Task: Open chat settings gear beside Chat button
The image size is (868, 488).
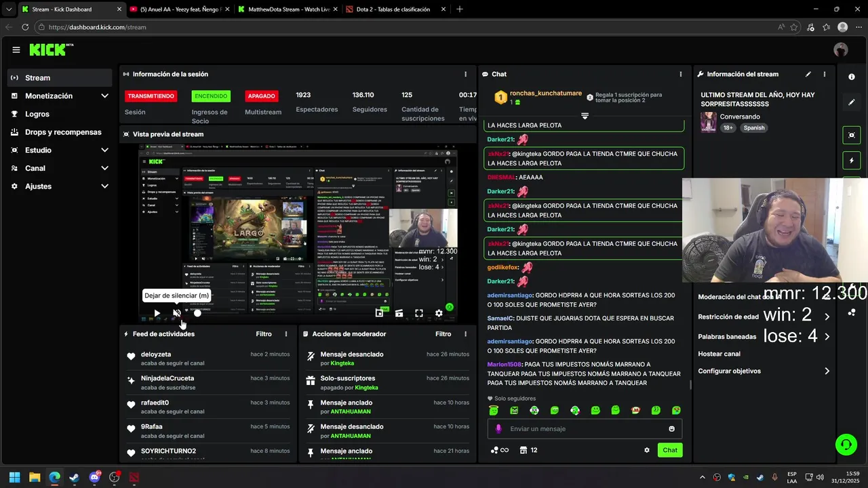Action: (646, 450)
